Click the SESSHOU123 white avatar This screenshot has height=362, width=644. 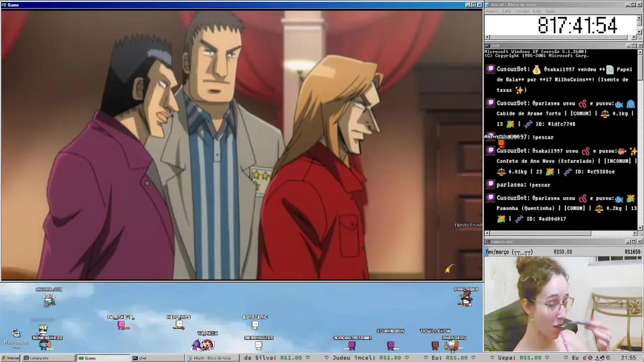[x=258, y=345]
